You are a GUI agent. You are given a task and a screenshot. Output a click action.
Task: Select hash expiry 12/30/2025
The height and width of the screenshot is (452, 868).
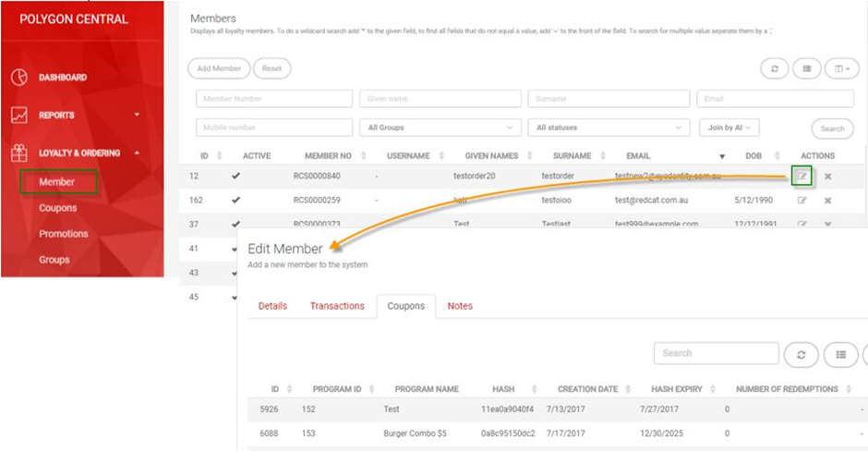pos(661,434)
